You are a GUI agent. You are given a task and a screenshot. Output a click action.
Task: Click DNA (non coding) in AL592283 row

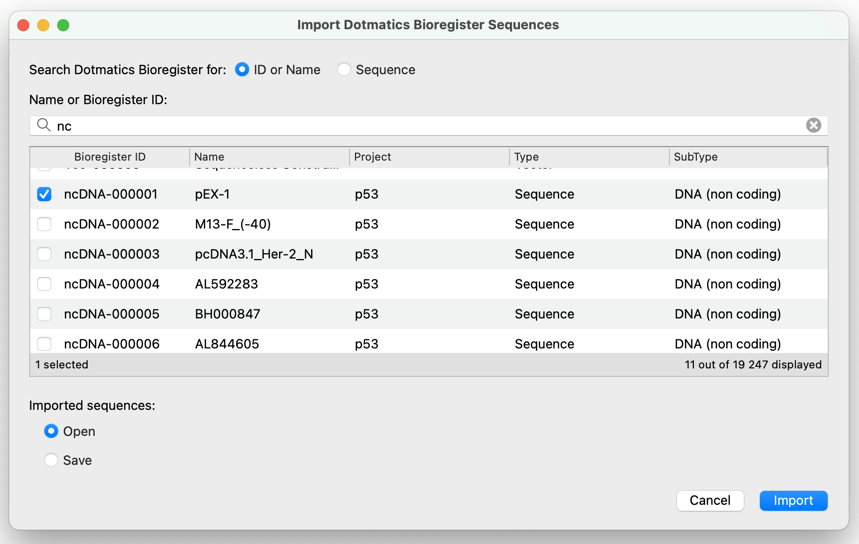pyautogui.click(x=728, y=284)
